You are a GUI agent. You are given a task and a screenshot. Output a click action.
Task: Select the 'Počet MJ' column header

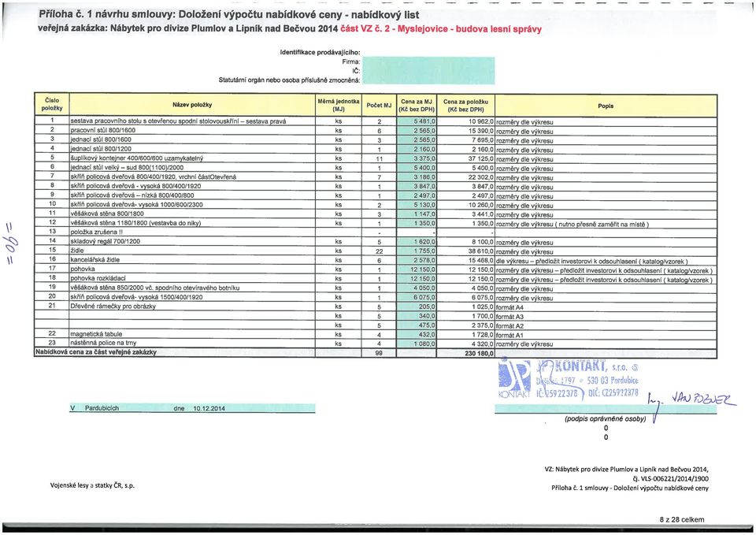tap(379, 105)
